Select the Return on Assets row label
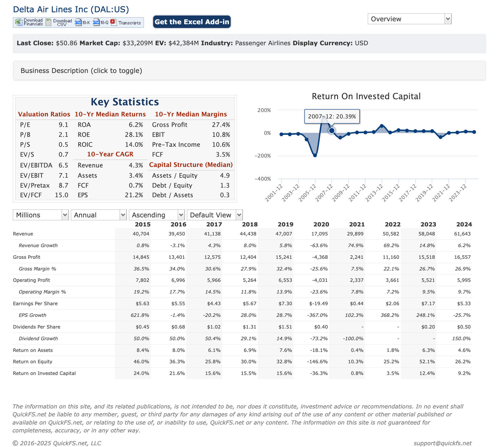504x447 pixels. 33,350
